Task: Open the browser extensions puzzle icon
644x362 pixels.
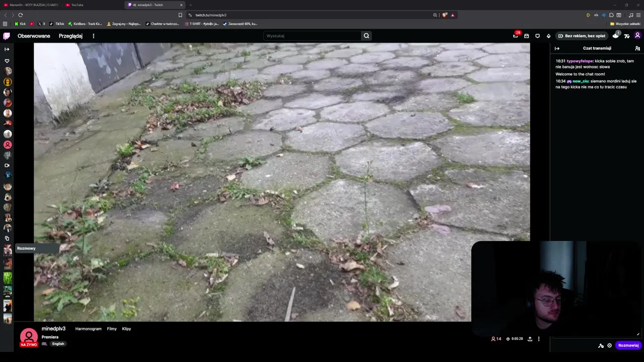Action: pyautogui.click(x=611, y=15)
